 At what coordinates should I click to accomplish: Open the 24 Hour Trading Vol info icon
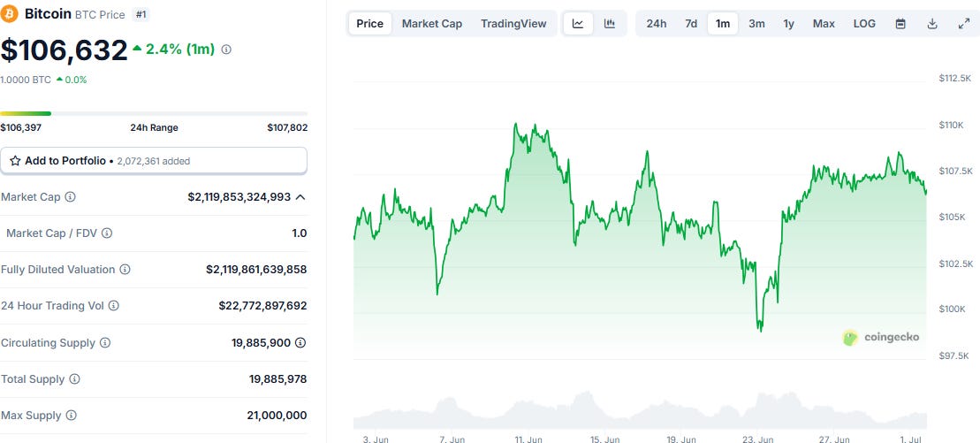coord(114,306)
